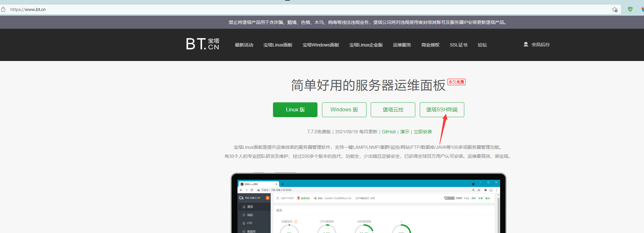This screenshot has height=233, width=644.
Task: Click the description line starting 宝塔Linux面板是提升运维效率
Action: click(x=368, y=147)
